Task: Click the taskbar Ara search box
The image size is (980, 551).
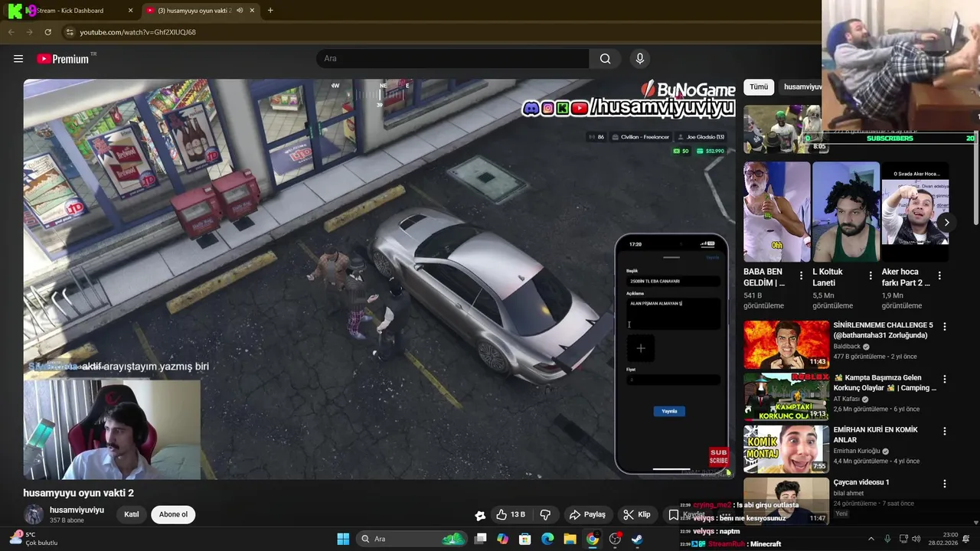Action: pyautogui.click(x=412, y=539)
